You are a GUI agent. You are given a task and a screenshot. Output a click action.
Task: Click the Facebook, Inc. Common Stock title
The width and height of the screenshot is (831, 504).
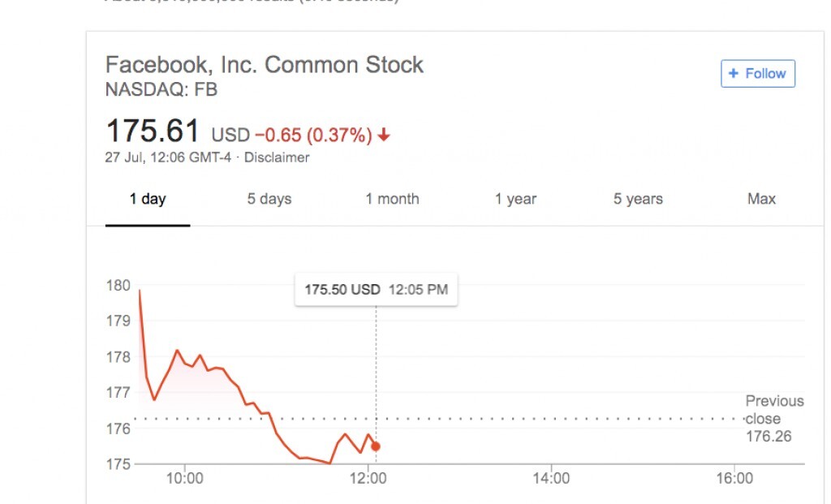pos(265,65)
